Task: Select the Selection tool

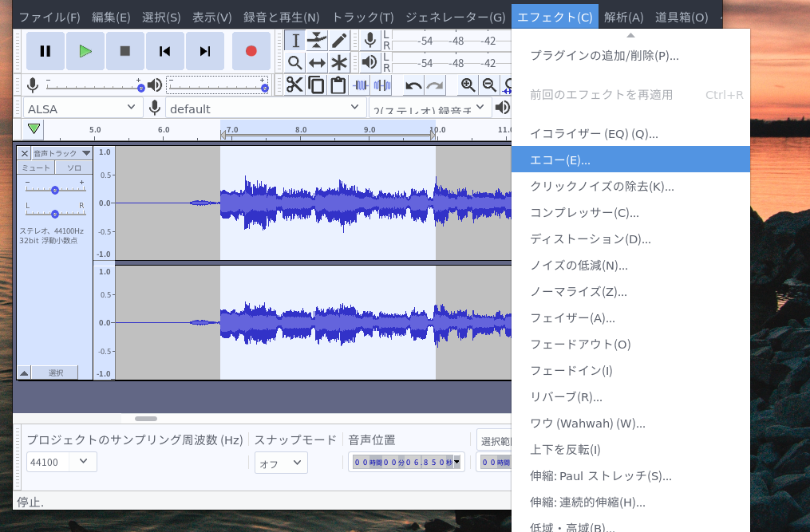Action: 296,40
